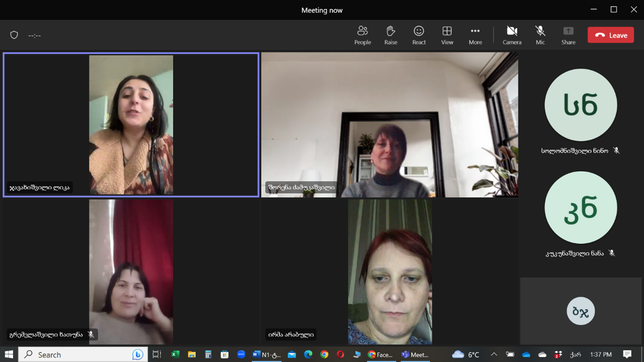This screenshot has height=362, width=644.
Task: Click the Share content button
Action: [x=568, y=35]
